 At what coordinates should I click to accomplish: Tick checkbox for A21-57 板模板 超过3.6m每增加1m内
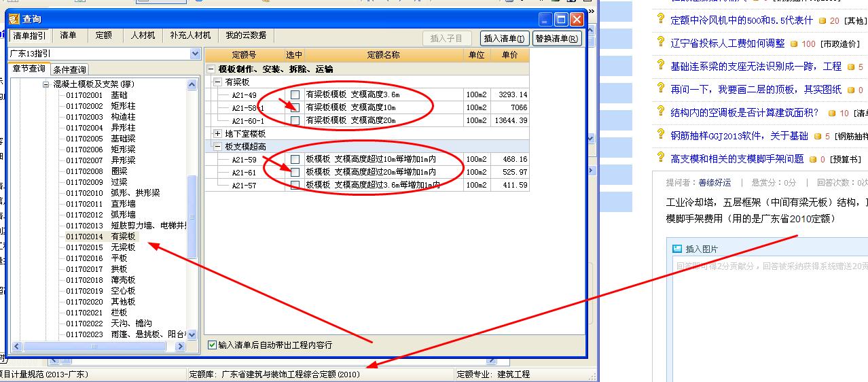[295, 185]
